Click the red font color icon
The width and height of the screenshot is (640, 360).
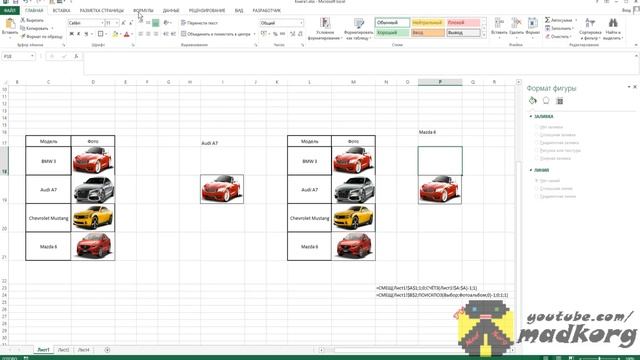click(x=127, y=34)
